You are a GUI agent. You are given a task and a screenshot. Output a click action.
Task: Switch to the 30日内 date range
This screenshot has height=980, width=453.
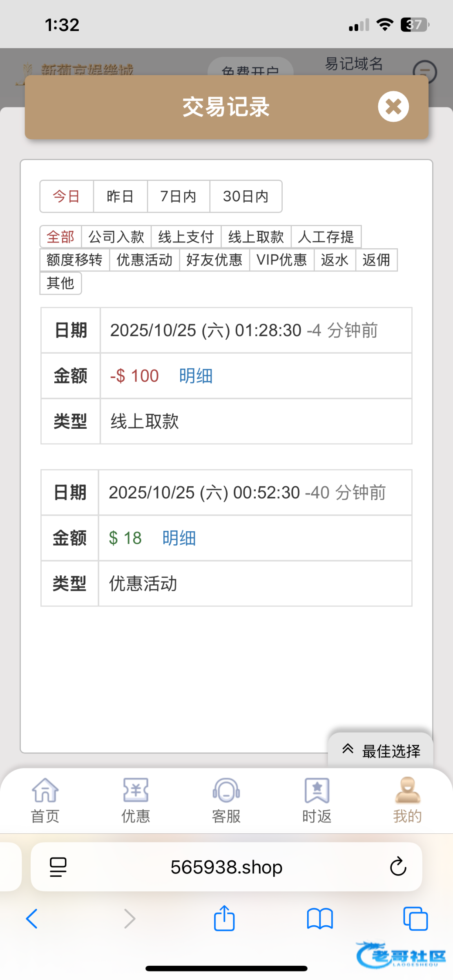point(245,196)
